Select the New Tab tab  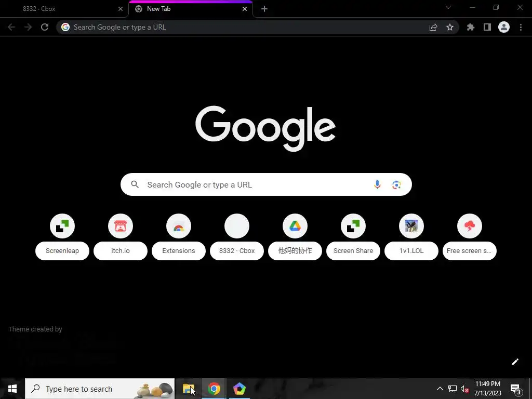(x=191, y=9)
